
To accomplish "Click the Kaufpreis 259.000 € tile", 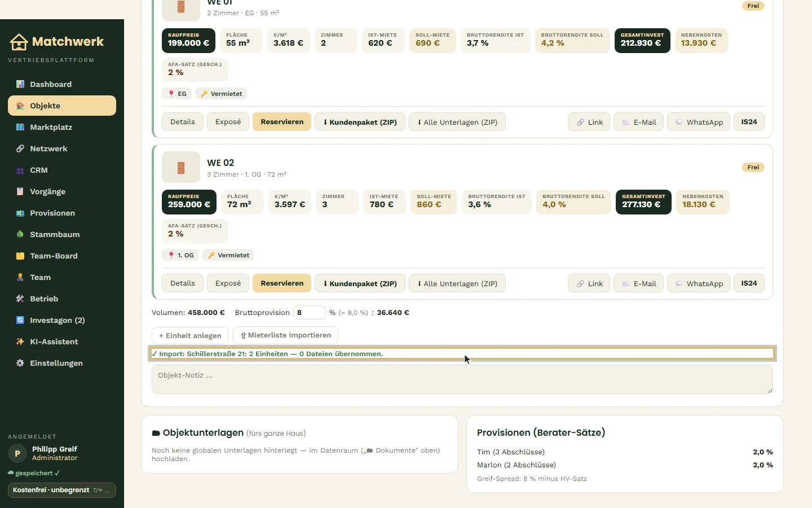I will pos(189,202).
